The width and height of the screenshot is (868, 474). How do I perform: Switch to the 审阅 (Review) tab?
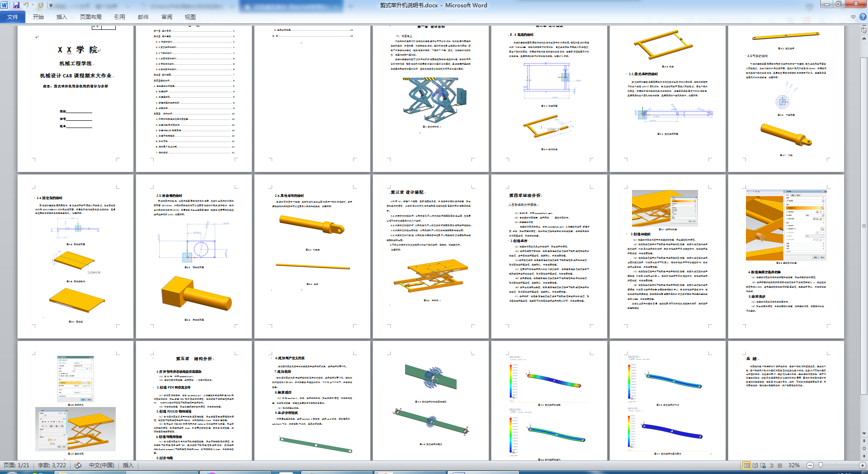(x=167, y=17)
